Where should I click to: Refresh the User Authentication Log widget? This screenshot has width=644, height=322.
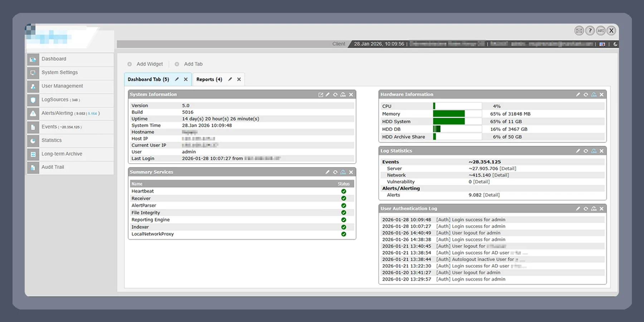click(586, 209)
